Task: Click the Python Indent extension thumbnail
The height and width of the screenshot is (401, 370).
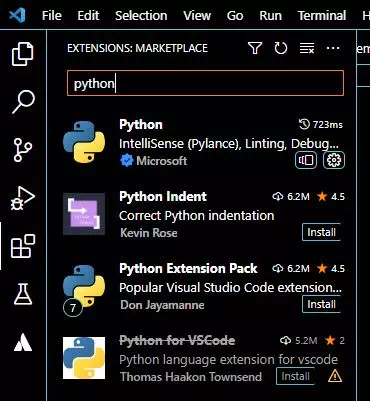Action: click(x=84, y=214)
